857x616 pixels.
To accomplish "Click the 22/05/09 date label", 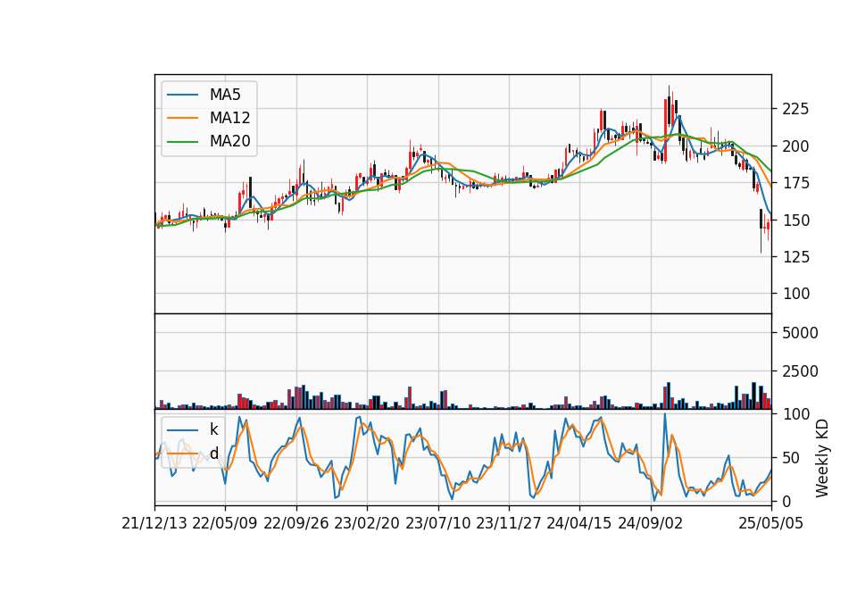I will pos(225,524).
